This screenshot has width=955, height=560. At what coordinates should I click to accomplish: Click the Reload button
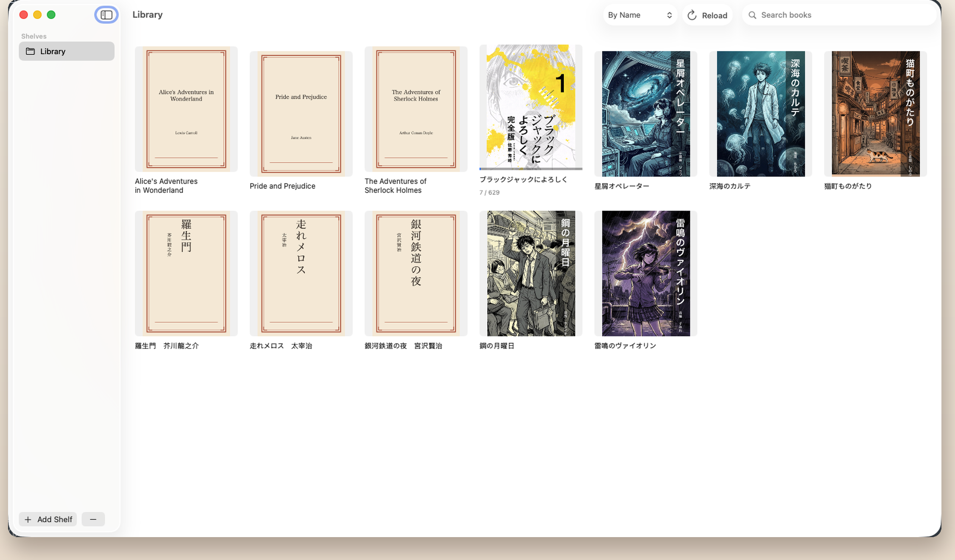click(707, 15)
